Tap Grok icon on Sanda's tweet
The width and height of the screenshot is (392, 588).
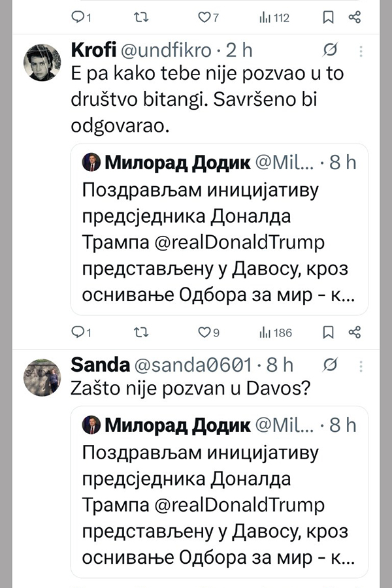pyautogui.click(x=331, y=365)
